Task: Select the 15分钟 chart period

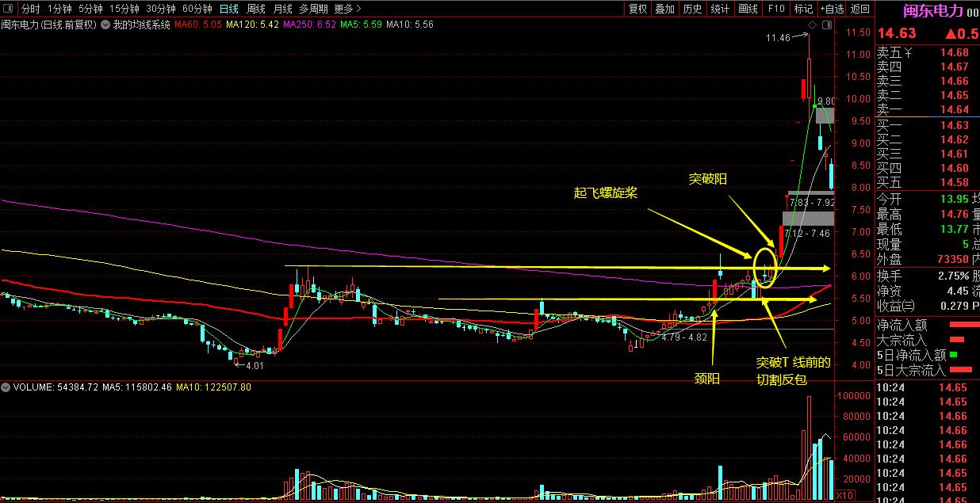Action: [x=124, y=10]
